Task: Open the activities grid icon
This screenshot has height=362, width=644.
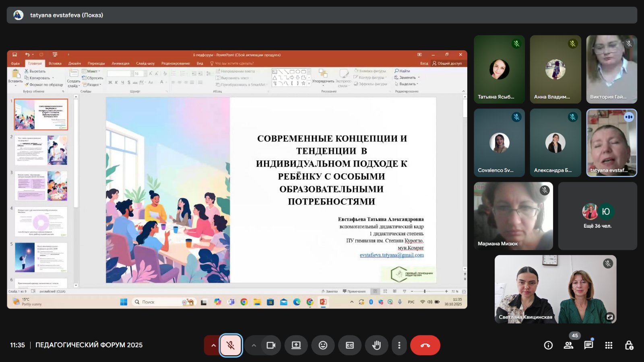Action: pyautogui.click(x=609, y=345)
